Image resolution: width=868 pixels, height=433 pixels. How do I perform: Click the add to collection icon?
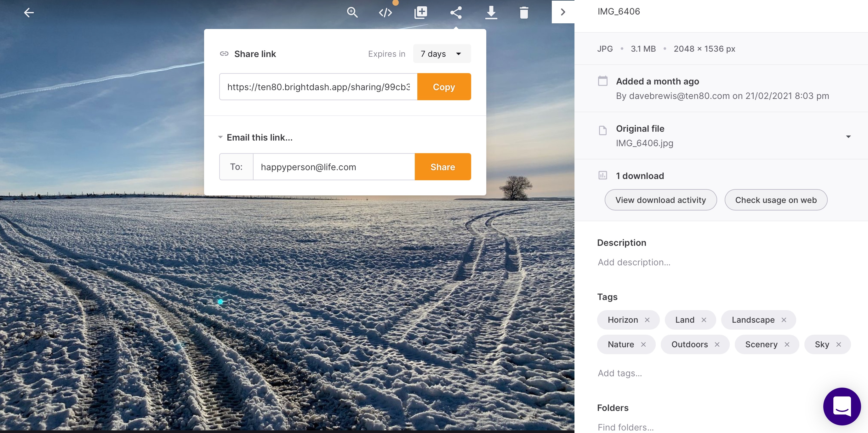(420, 13)
